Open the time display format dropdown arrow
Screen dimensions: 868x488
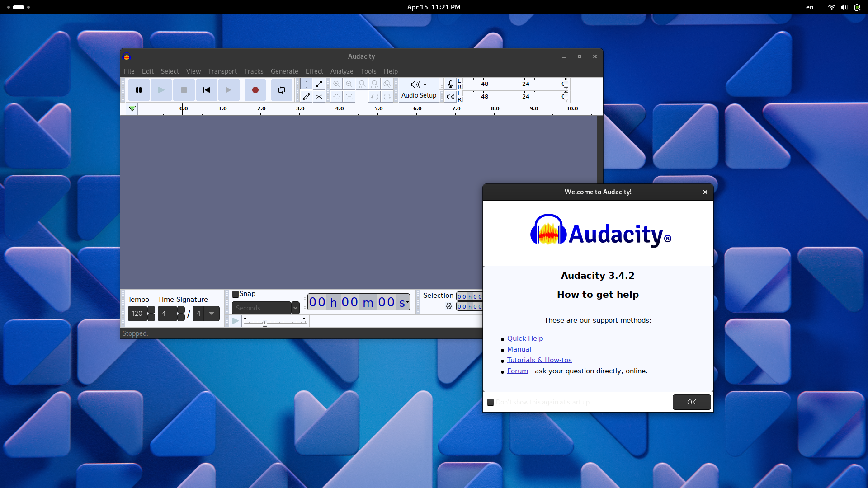click(x=407, y=302)
